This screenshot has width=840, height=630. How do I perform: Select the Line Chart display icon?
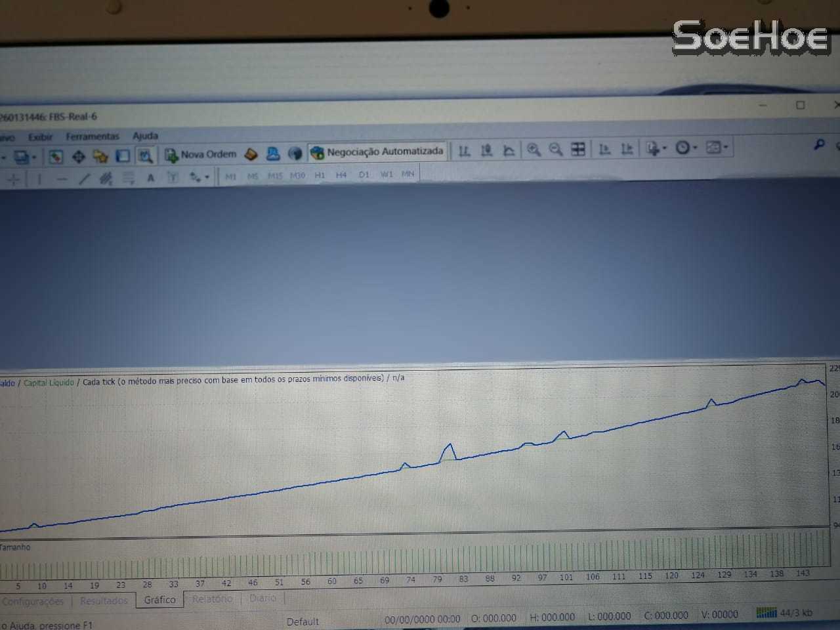[509, 150]
